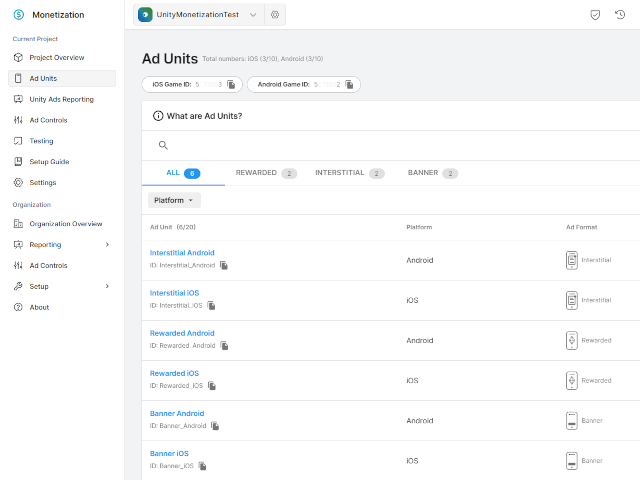
Task: Open the Banner Android ad unit link
Action: point(177,413)
